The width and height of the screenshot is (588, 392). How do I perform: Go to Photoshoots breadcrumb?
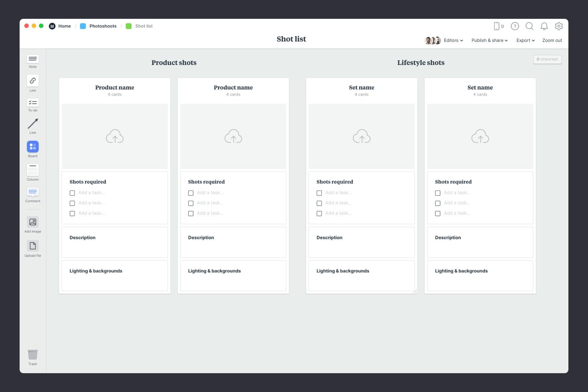pyautogui.click(x=103, y=26)
